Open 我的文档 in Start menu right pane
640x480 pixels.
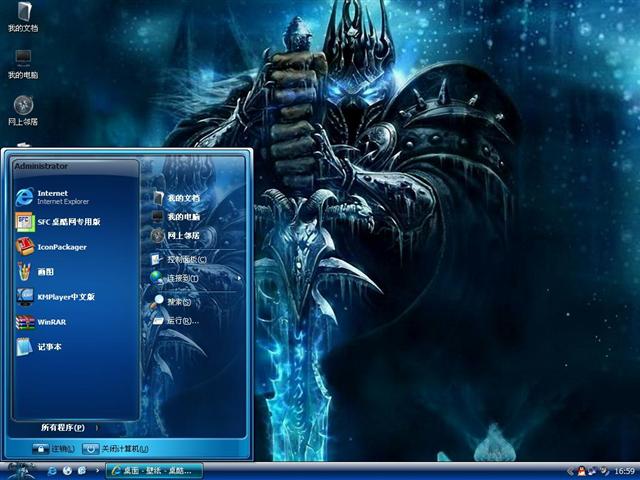[176, 198]
